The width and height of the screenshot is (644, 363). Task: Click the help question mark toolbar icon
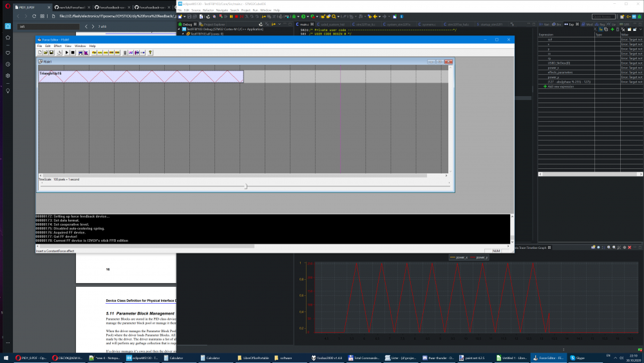tap(150, 52)
